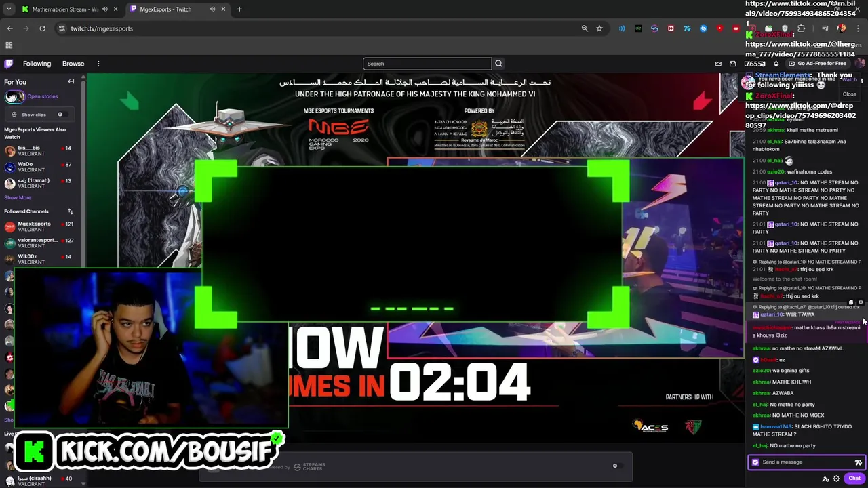The width and height of the screenshot is (868, 488).
Task: Click the Twitch search input field
Action: point(427,64)
